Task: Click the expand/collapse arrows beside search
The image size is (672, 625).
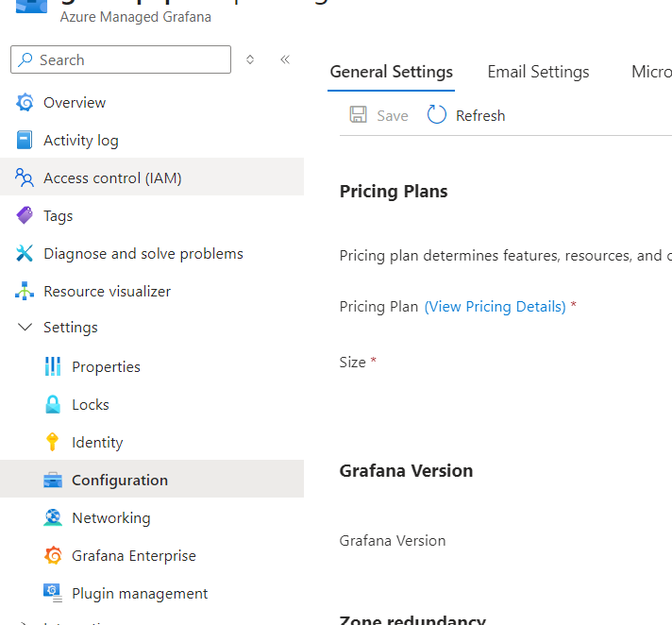Action: [x=250, y=59]
